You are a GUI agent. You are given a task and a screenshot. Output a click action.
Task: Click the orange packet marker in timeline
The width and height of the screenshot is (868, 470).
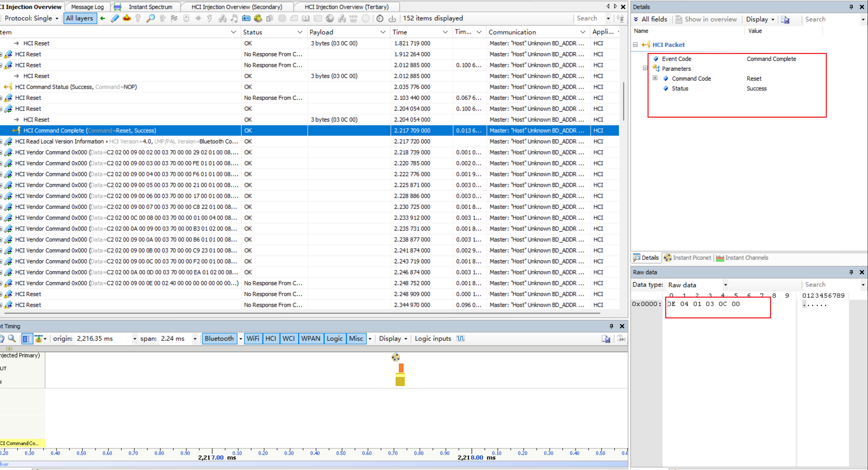[401, 368]
